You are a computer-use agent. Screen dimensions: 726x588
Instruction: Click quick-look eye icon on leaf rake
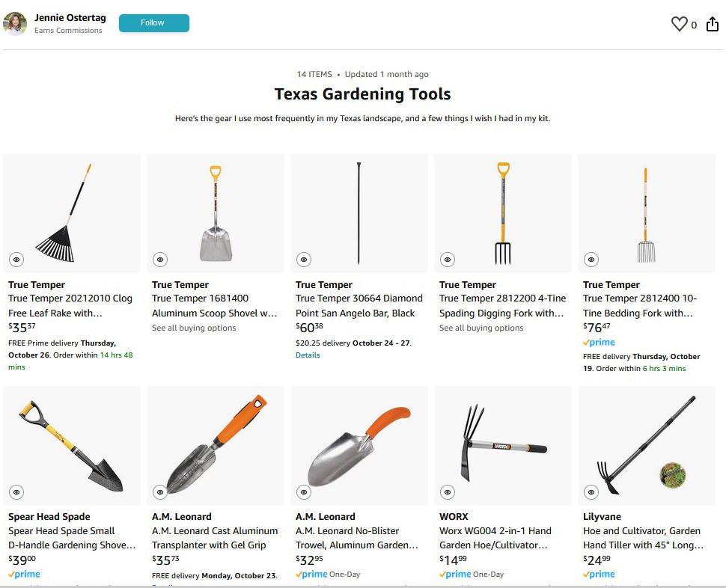16,260
